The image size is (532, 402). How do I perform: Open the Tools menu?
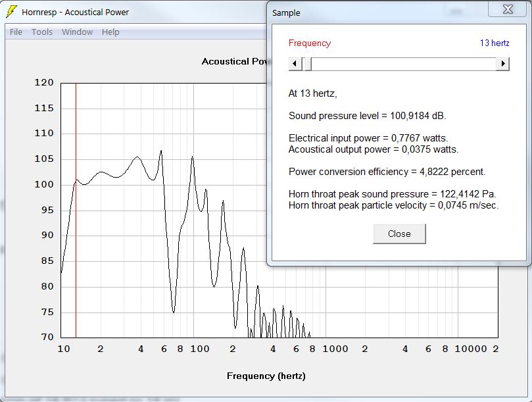42,32
